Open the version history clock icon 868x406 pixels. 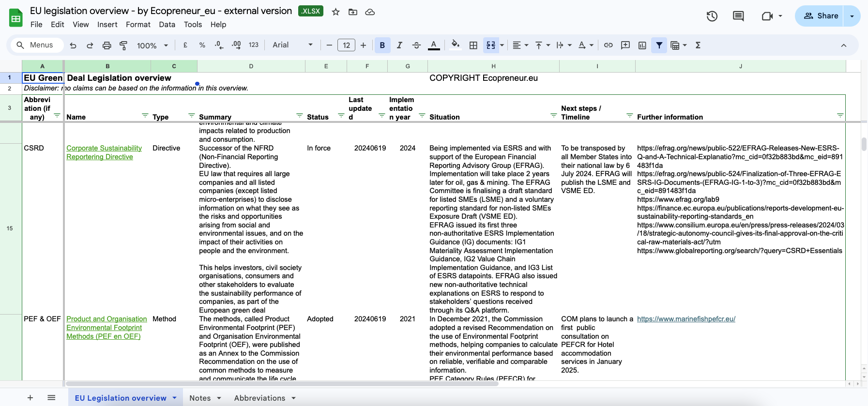tap(712, 16)
